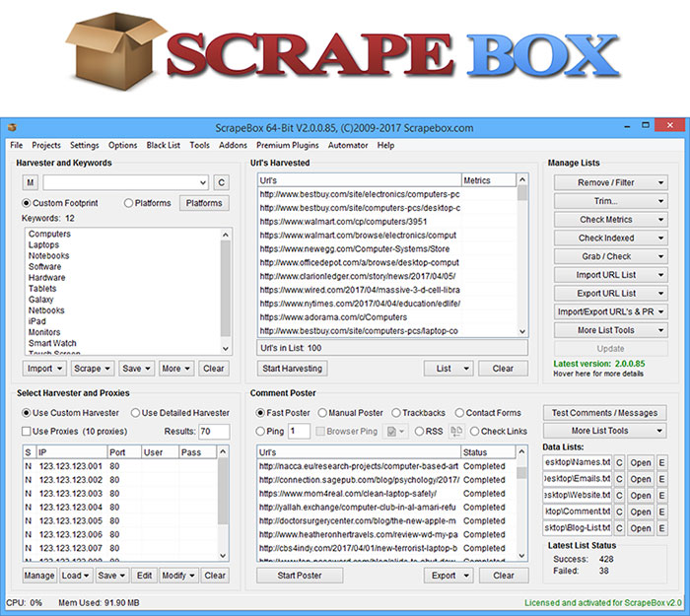Click the E button next to Blog-List.txt
Screen dimensions: 690x616
point(661,528)
